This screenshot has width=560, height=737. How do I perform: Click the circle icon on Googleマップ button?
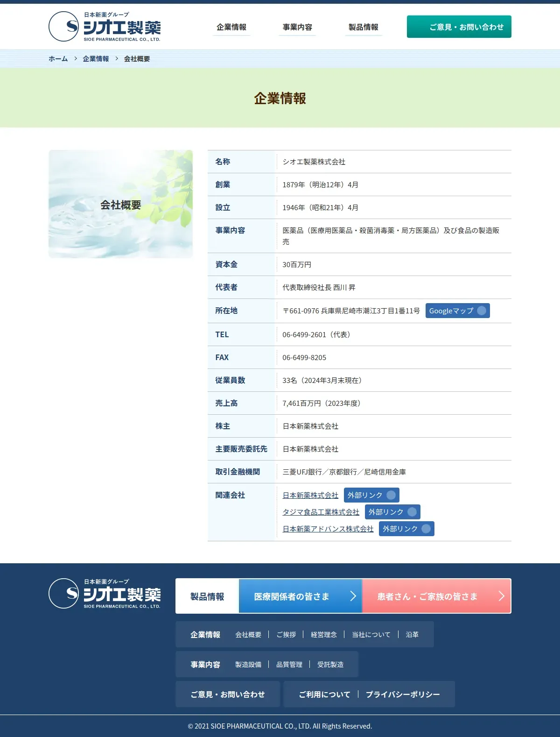(482, 311)
